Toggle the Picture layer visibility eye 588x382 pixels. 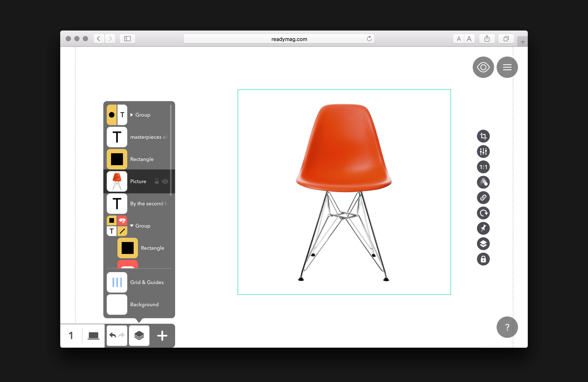165,181
